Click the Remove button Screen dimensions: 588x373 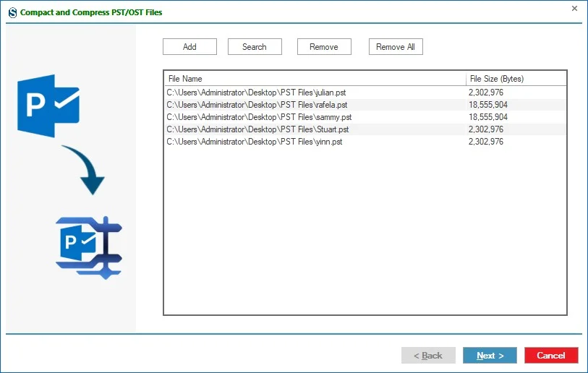324,47
